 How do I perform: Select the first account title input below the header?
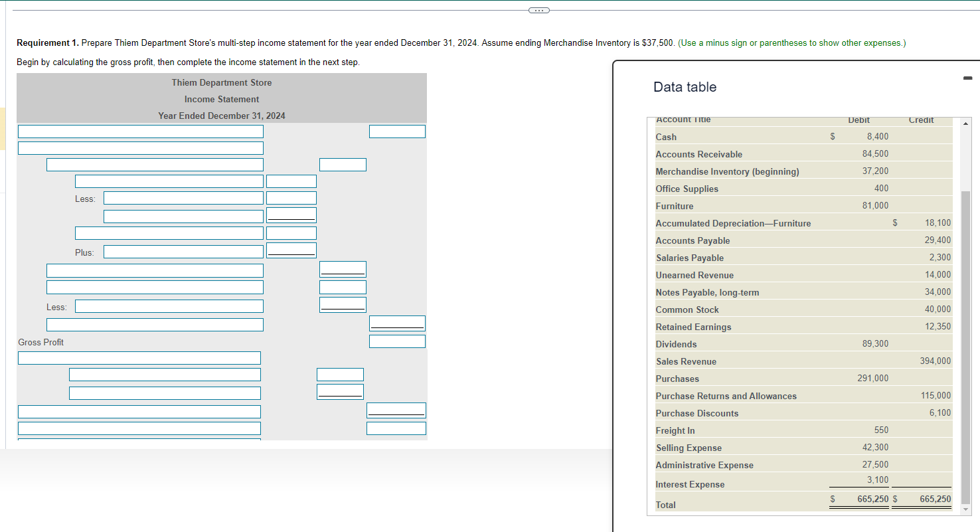tap(140, 131)
